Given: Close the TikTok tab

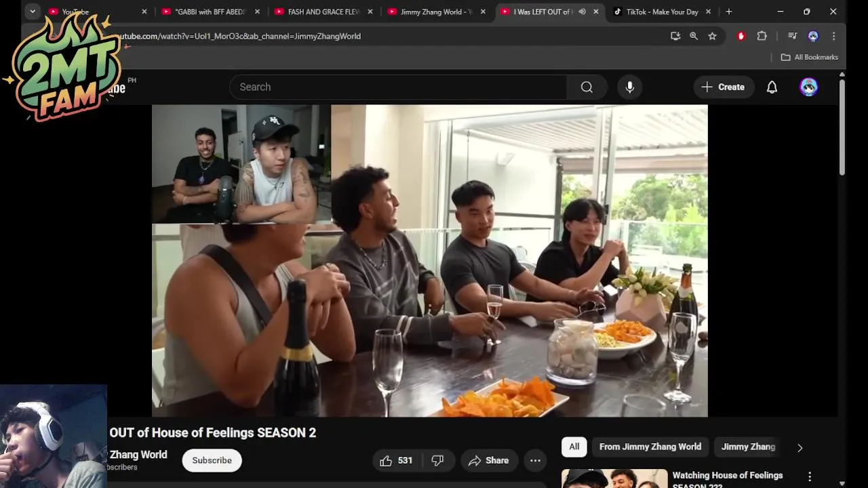Looking at the screenshot, I should point(708,12).
